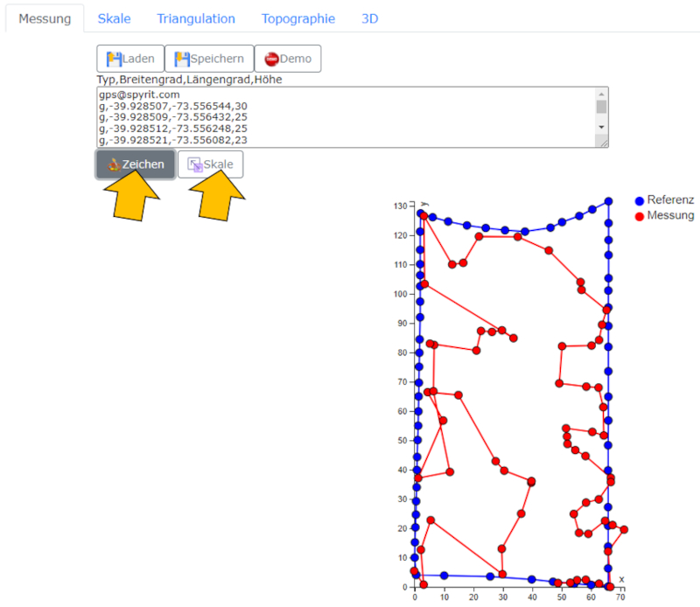Click the Laden floppy disk icon
The width and height of the screenshot is (700, 607).
pos(114,59)
